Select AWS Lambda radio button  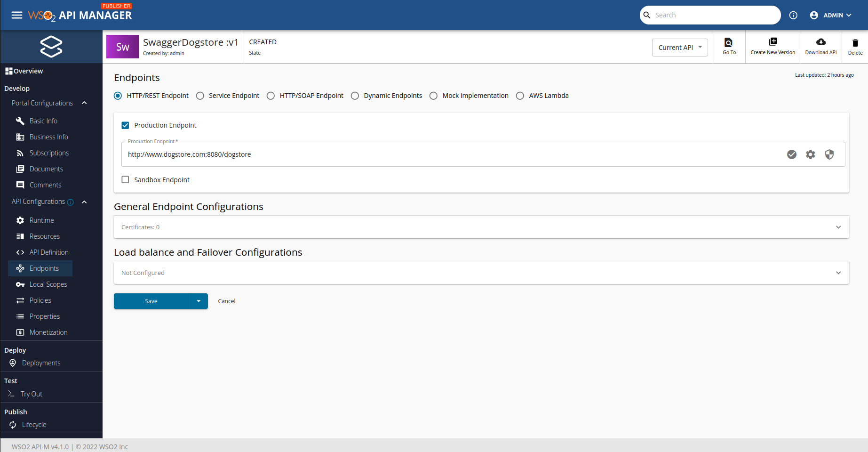click(520, 96)
